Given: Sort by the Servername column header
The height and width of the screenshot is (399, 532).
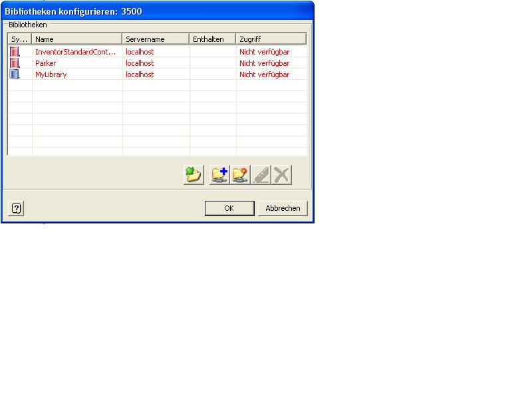Looking at the screenshot, I should click(x=156, y=39).
